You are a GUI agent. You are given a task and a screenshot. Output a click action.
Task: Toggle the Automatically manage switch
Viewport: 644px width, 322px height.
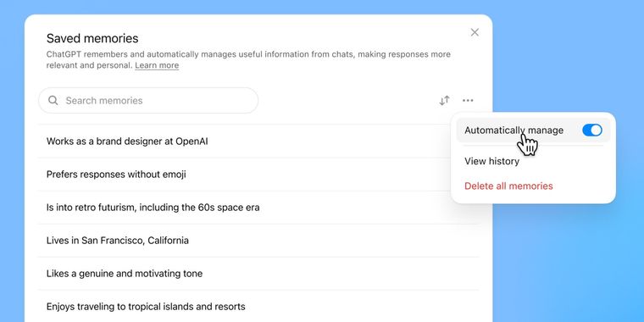pyautogui.click(x=591, y=130)
